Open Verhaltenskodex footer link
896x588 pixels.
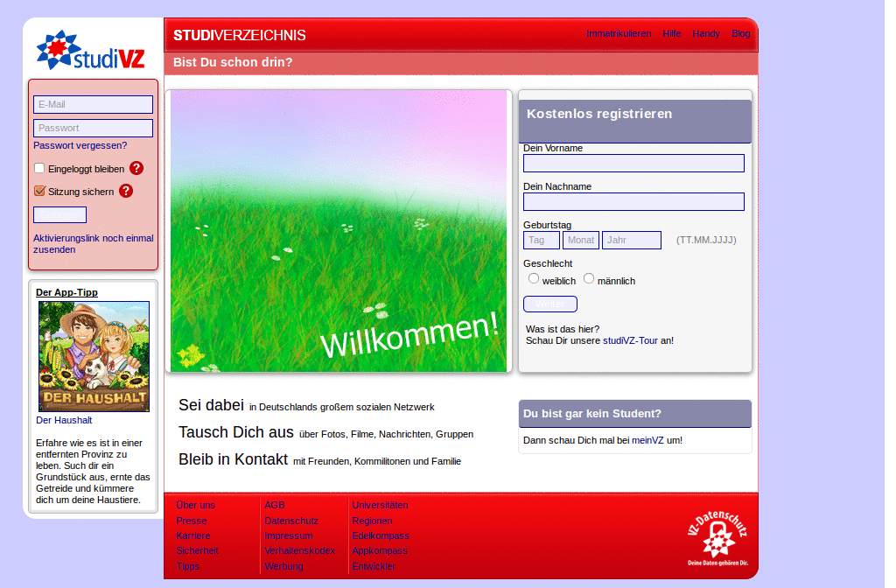point(299,551)
